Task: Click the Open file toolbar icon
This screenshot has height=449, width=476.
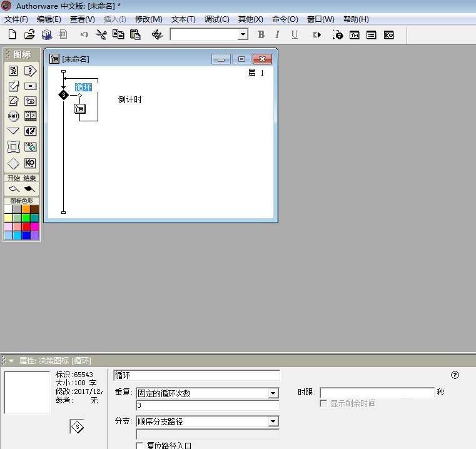Action: coord(29,34)
